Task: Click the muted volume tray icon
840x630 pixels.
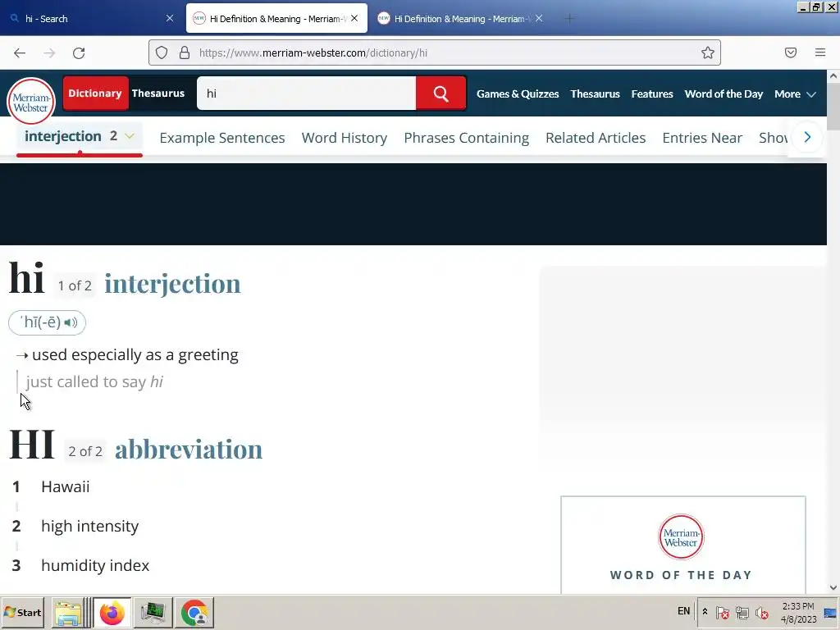Action: (x=762, y=612)
